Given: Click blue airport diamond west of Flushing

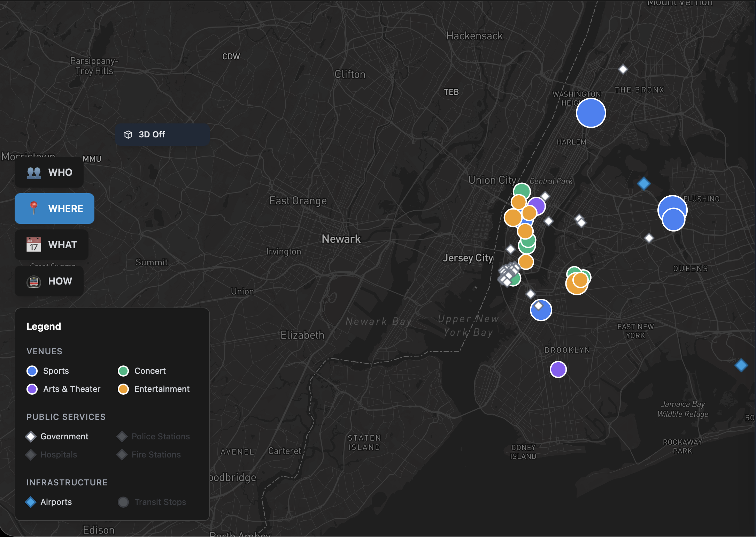Looking at the screenshot, I should pos(643,183).
